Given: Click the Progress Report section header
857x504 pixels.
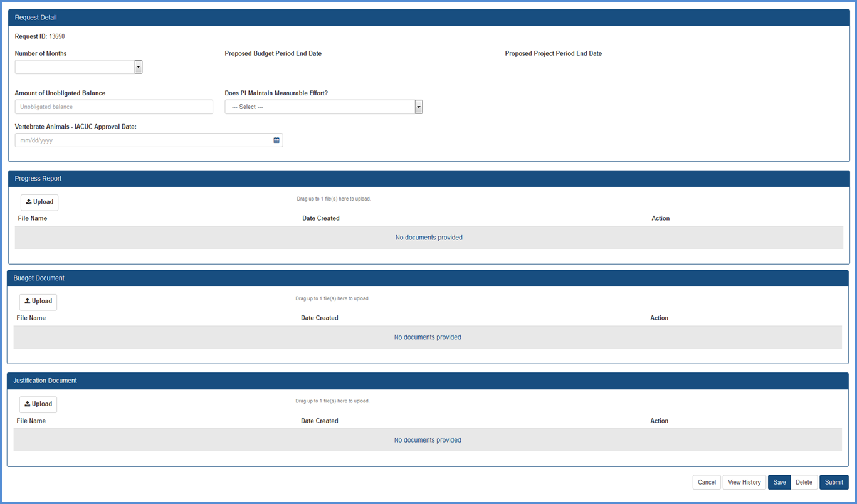Looking at the screenshot, I should tap(429, 179).
